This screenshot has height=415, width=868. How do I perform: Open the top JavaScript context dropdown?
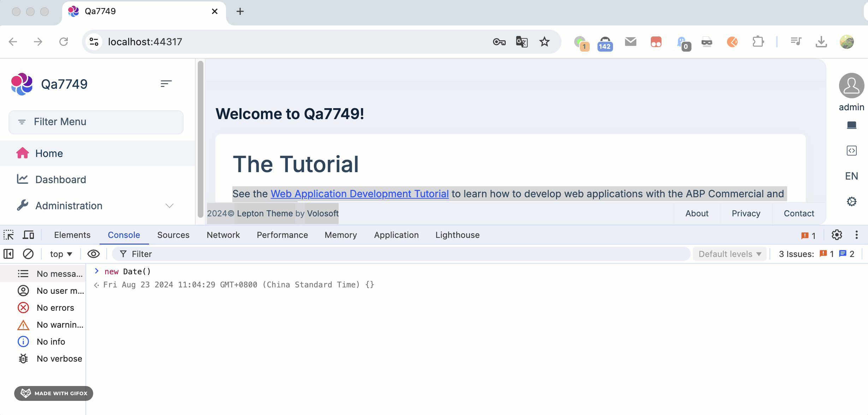(61, 254)
